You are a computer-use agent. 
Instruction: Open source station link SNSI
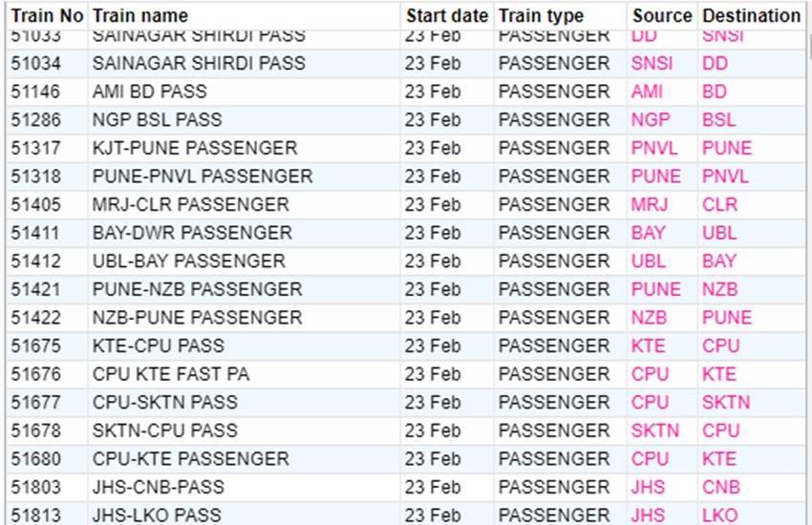(x=652, y=63)
